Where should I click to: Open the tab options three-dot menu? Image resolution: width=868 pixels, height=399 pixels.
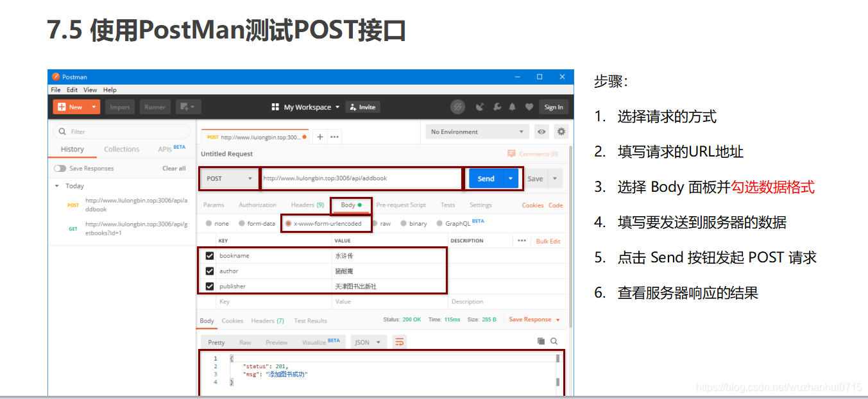click(334, 137)
